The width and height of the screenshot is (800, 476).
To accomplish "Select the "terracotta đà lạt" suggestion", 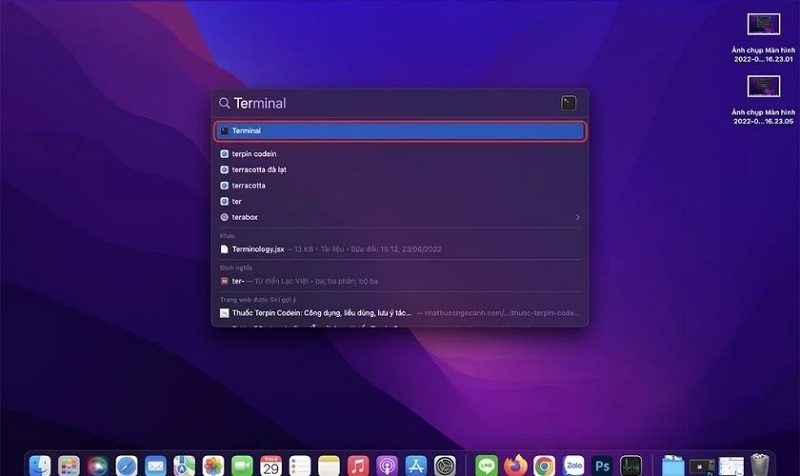I will pos(259,170).
